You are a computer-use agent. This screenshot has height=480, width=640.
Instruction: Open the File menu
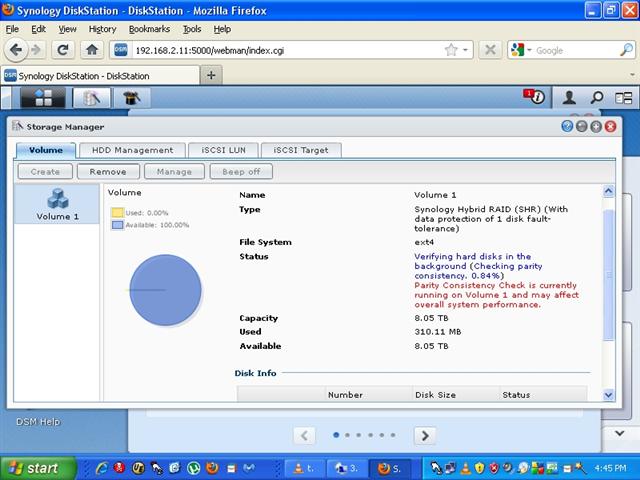[12, 29]
